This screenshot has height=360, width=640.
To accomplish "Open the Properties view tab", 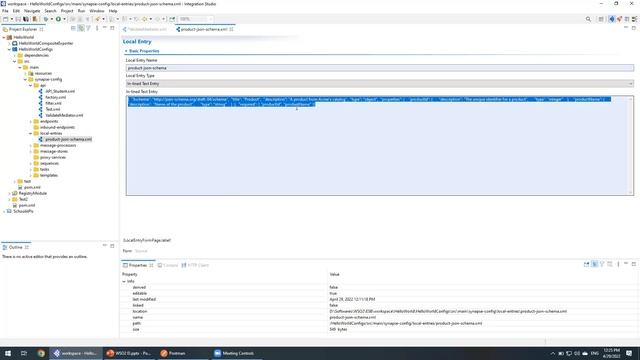I will pos(138,265).
